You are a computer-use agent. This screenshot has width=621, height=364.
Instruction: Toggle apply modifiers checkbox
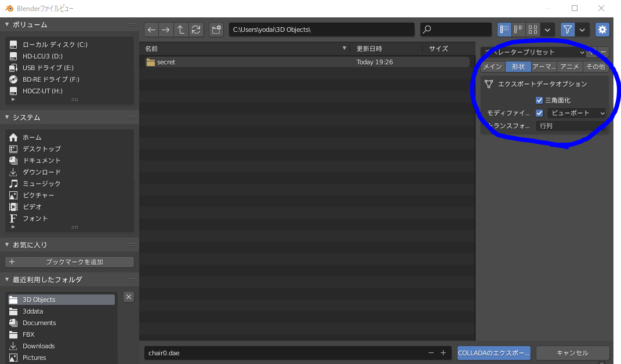(539, 113)
